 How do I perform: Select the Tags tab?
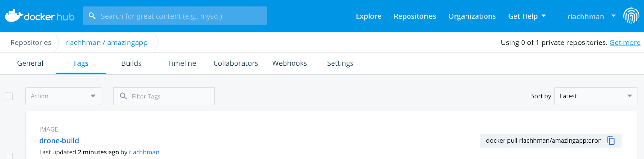tap(81, 63)
